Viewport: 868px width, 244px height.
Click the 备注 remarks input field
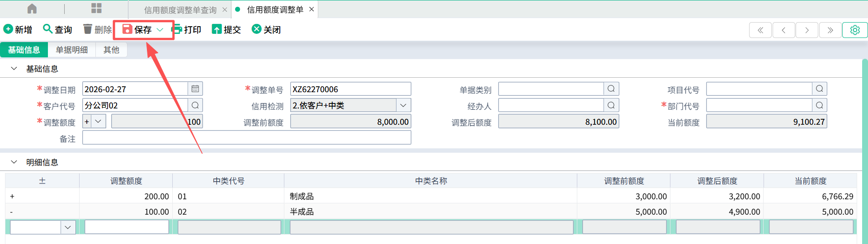coord(246,138)
